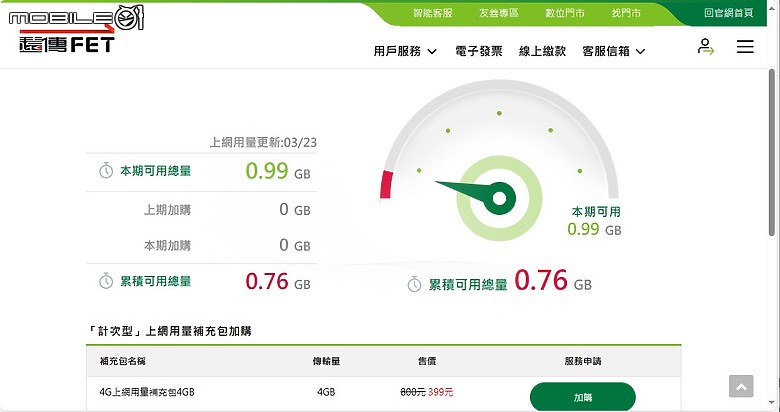The width and height of the screenshot is (780, 412).
Task: Open 電子發票 menu item
Action: tap(479, 51)
